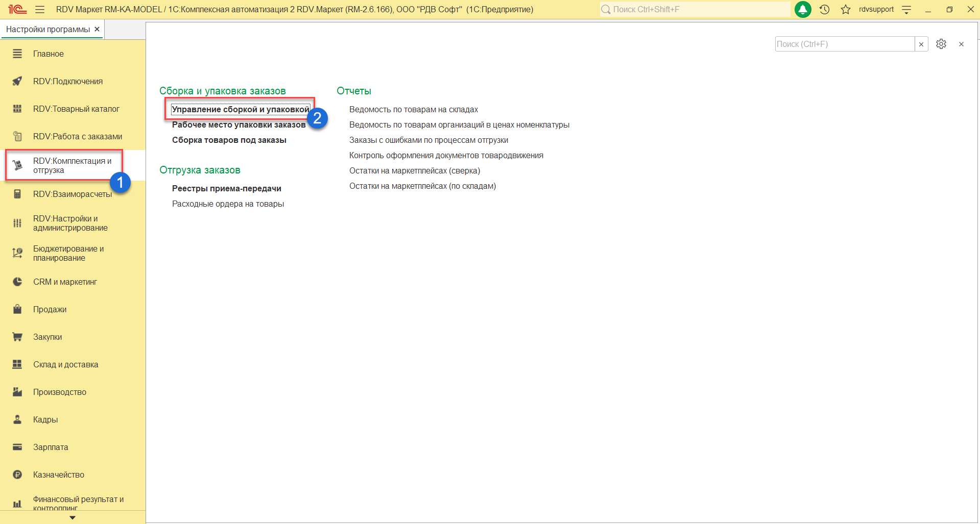Click the RDV:Работа с заказами icon
Image resolution: width=980 pixels, height=524 pixels.
pos(17,136)
